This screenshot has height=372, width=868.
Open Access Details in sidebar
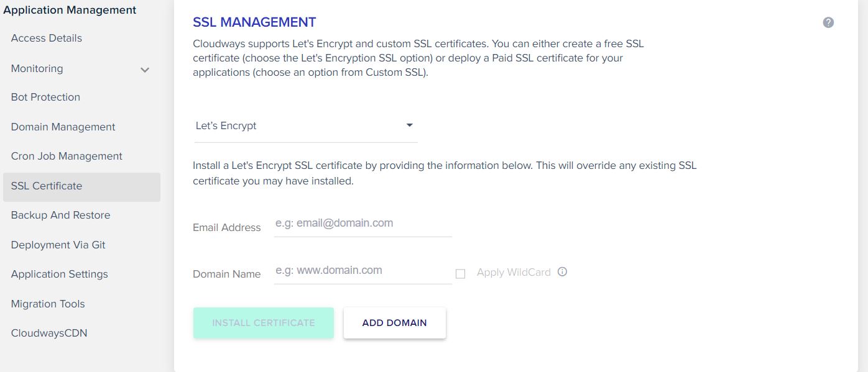47,38
